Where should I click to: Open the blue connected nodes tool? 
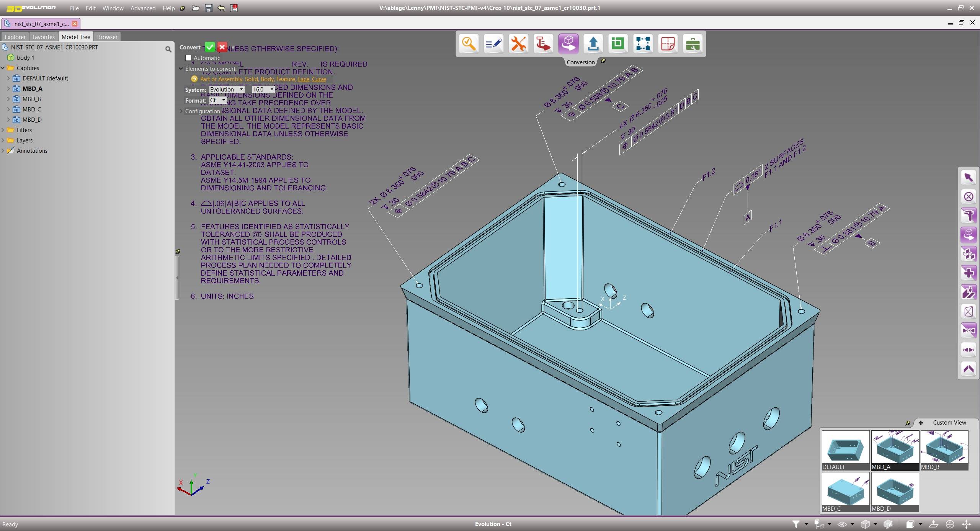(x=643, y=44)
